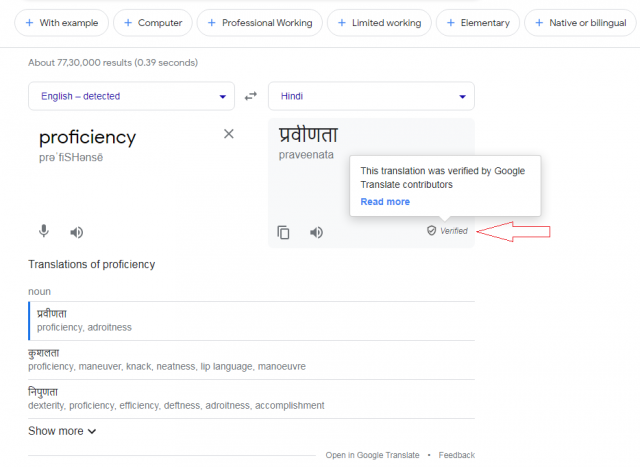The width and height of the screenshot is (640, 467).
Task: Add 'Professional Working' search chip
Action: (x=260, y=23)
